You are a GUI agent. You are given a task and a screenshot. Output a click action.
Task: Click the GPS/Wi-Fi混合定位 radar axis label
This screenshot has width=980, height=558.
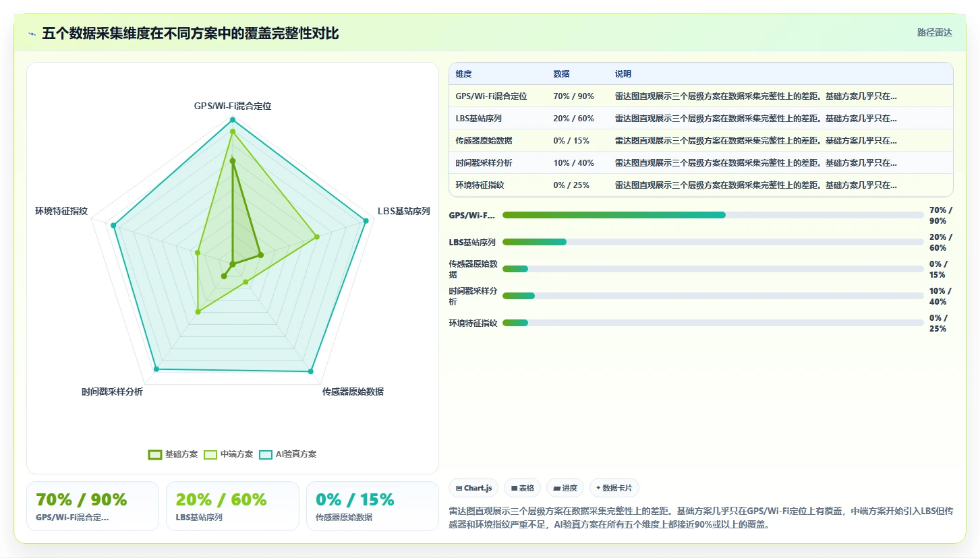233,106
